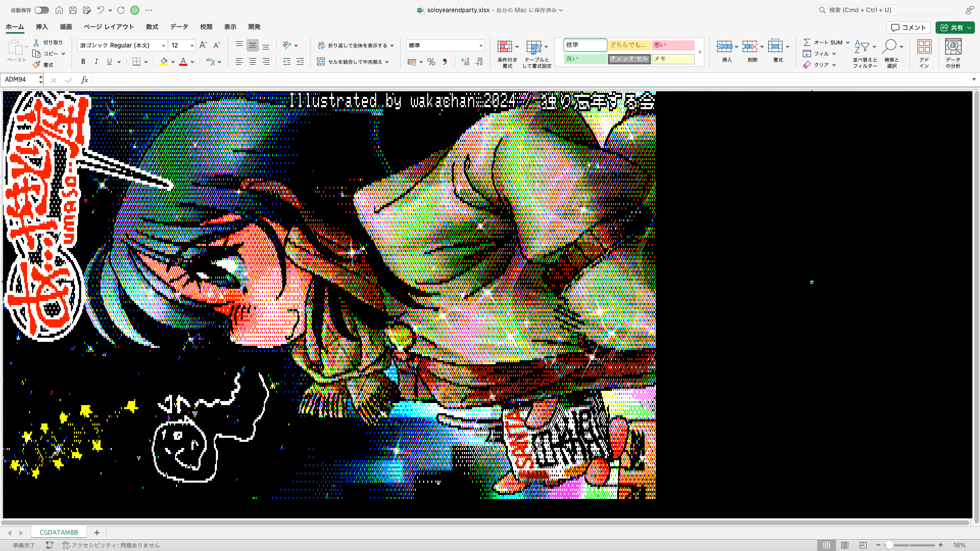Click the Decrease indent icon

click(x=287, y=62)
